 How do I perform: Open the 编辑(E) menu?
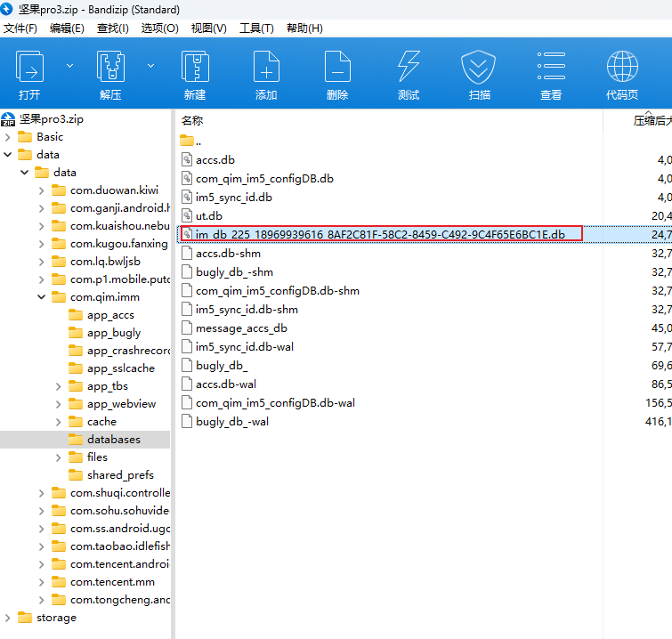point(67,28)
